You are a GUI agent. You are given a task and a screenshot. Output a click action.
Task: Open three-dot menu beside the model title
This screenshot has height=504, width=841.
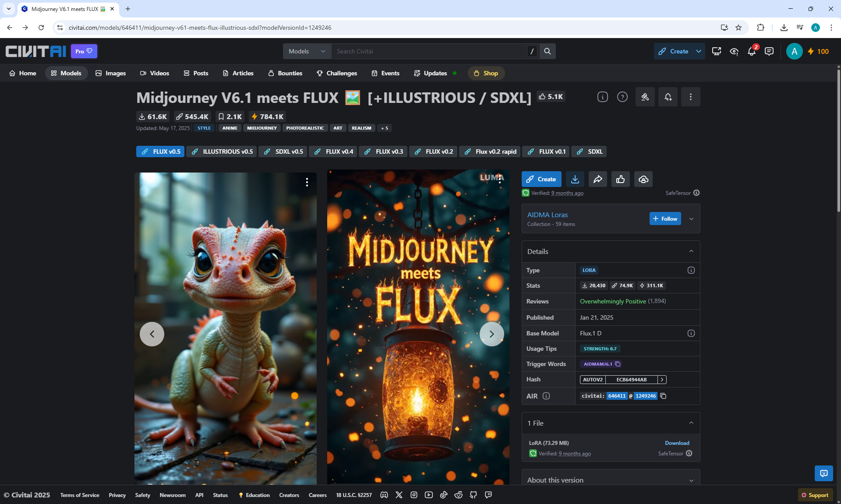[x=691, y=97]
